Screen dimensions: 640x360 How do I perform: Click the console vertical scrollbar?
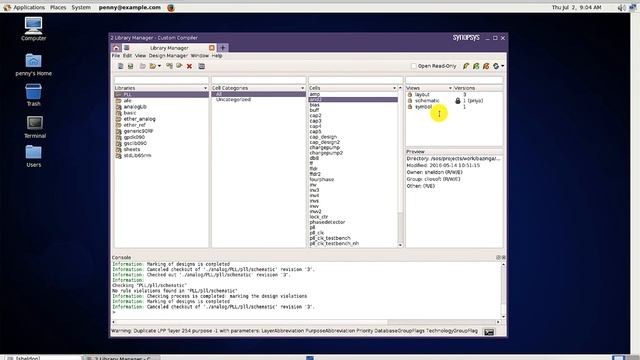pos(503,290)
